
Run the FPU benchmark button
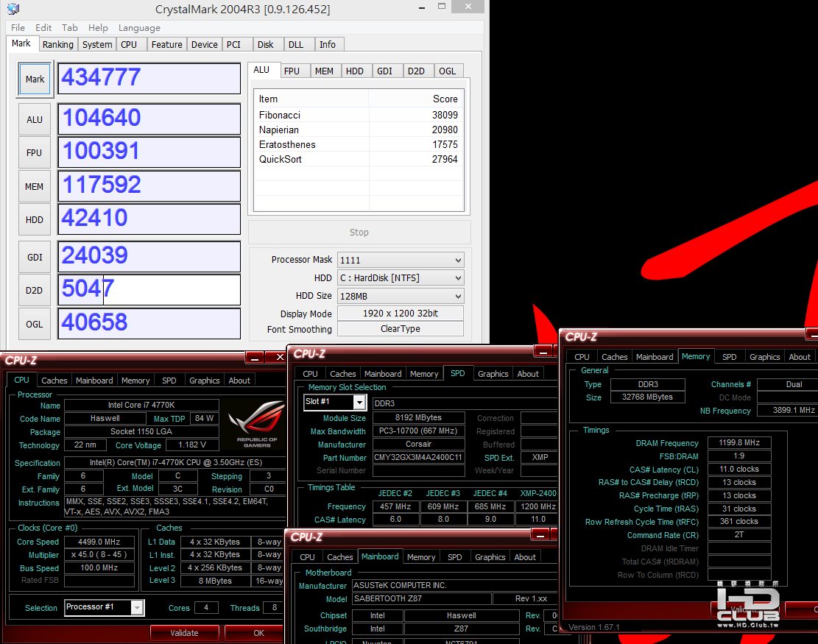(35, 153)
